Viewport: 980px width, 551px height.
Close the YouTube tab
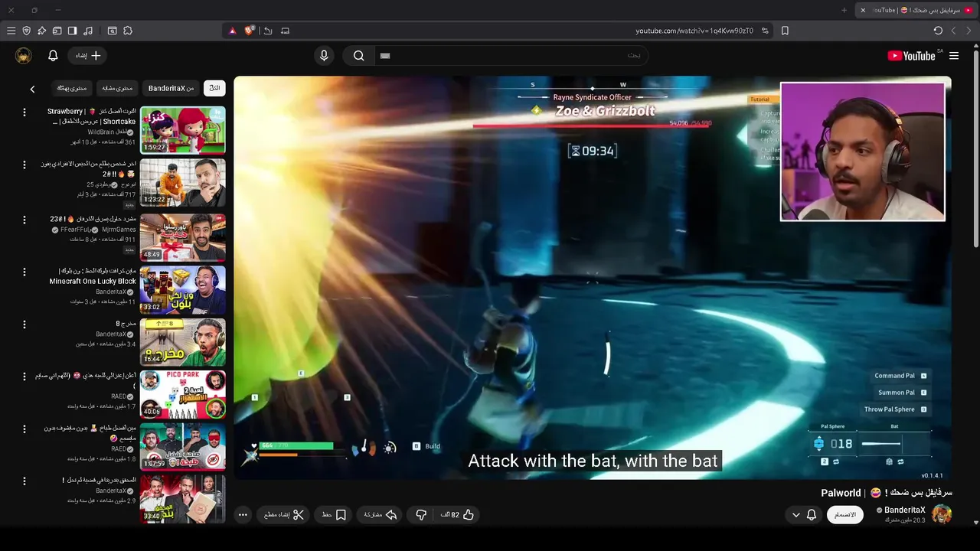point(863,10)
